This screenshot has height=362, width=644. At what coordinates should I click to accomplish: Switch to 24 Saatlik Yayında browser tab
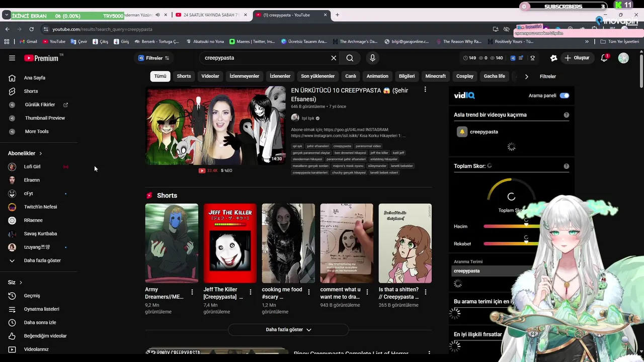click(211, 15)
